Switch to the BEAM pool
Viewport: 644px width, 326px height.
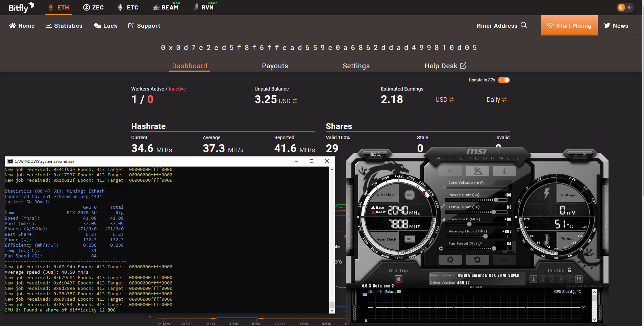[x=166, y=7]
